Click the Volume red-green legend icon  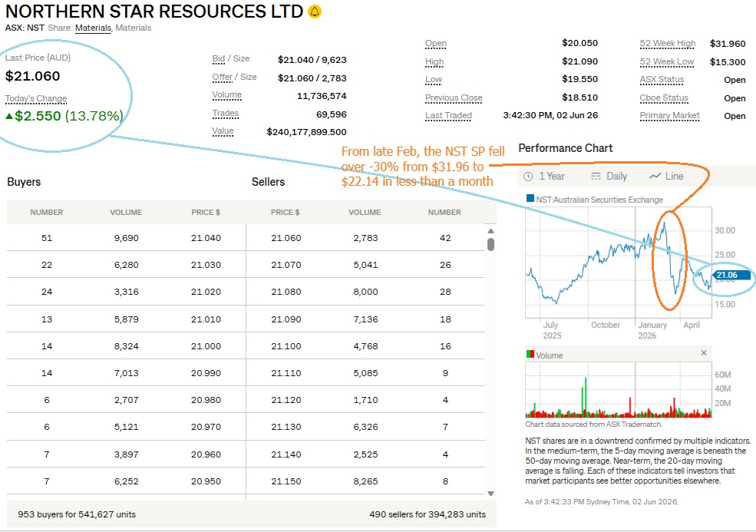click(530, 354)
